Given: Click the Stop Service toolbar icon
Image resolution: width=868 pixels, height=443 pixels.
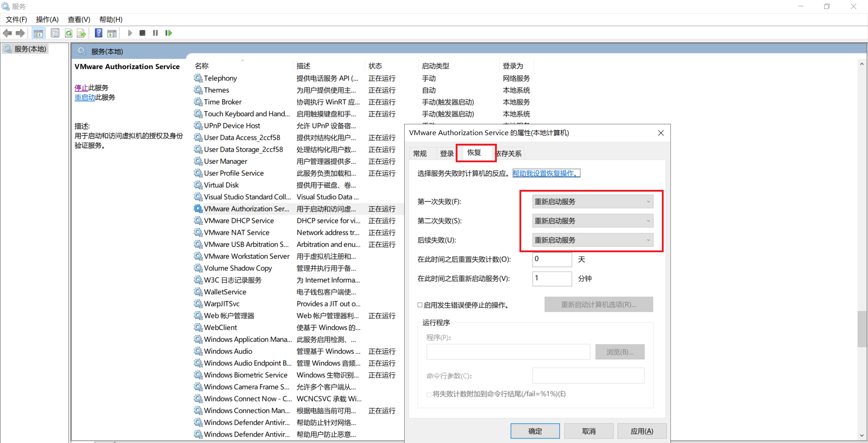Looking at the screenshot, I should click(x=142, y=33).
